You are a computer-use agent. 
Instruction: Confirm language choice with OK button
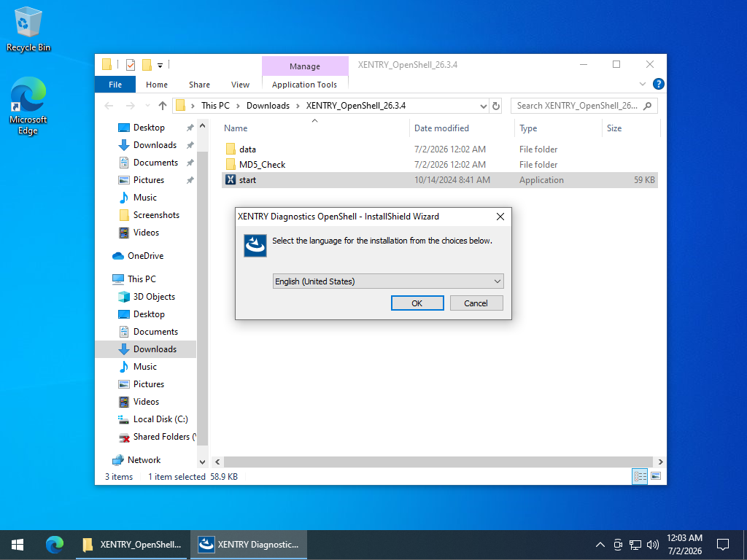coord(417,303)
